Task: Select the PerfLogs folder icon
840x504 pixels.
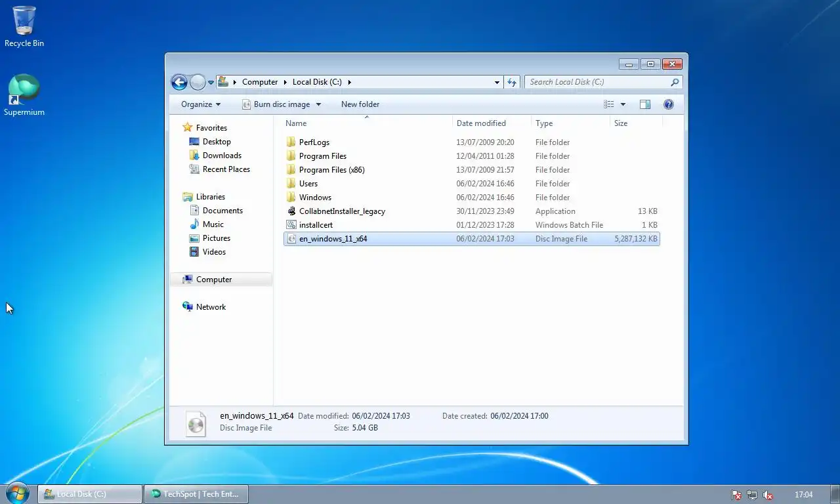Action: coord(291,142)
